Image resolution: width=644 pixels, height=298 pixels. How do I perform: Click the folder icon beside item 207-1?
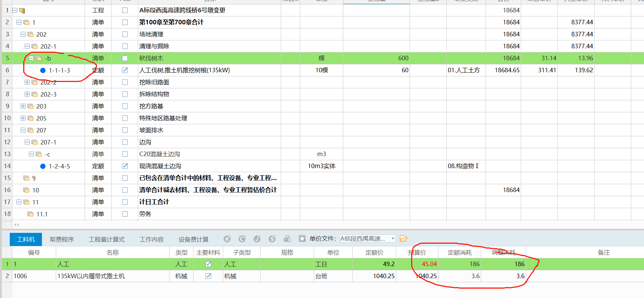click(x=34, y=142)
